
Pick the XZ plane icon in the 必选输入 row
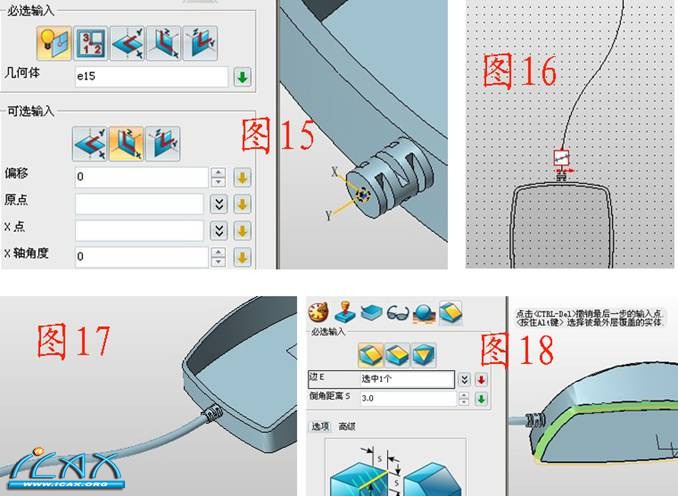pyautogui.click(x=163, y=43)
